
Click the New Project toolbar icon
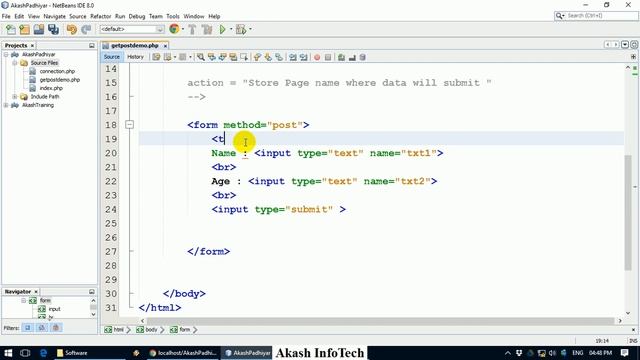(x=24, y=29)
